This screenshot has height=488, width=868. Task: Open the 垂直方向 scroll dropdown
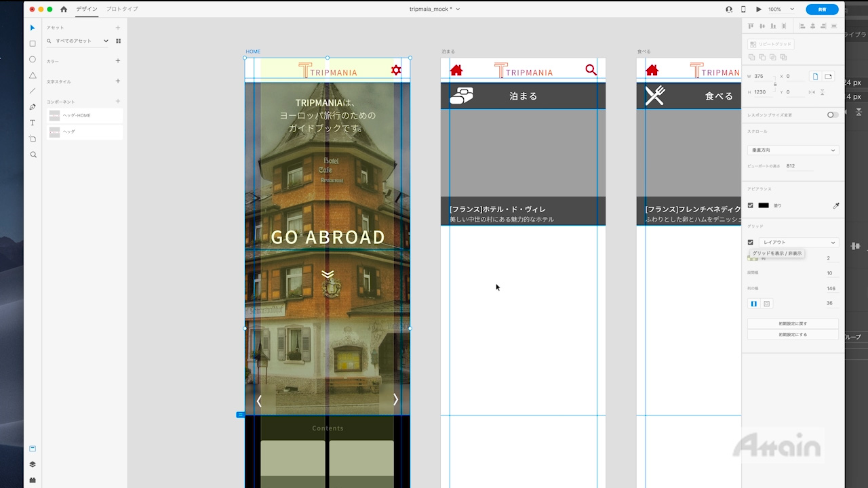793,150
